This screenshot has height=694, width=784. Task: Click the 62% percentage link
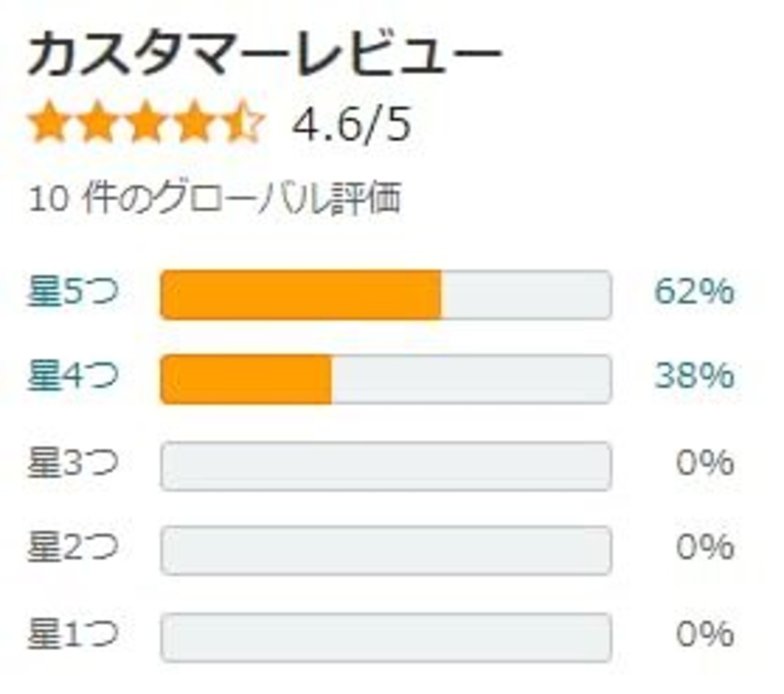click(694, 292)
